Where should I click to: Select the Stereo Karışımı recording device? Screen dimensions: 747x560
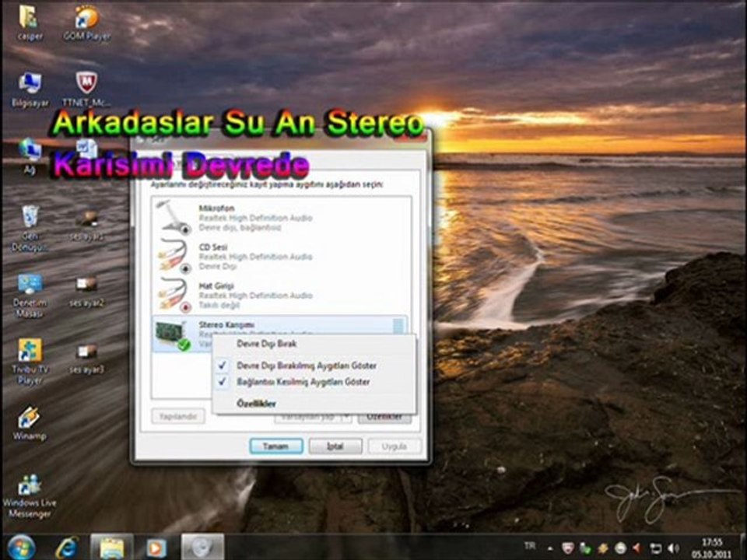tap(280, 334)
